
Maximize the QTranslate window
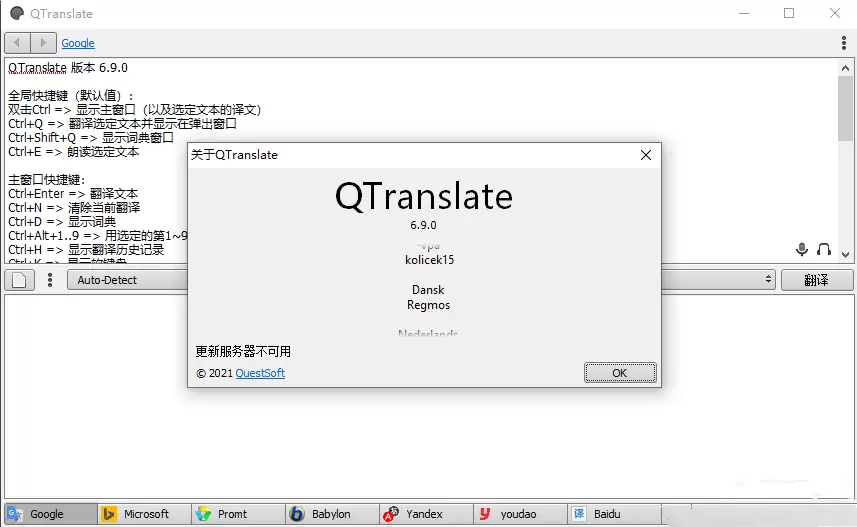coord(789,13)
